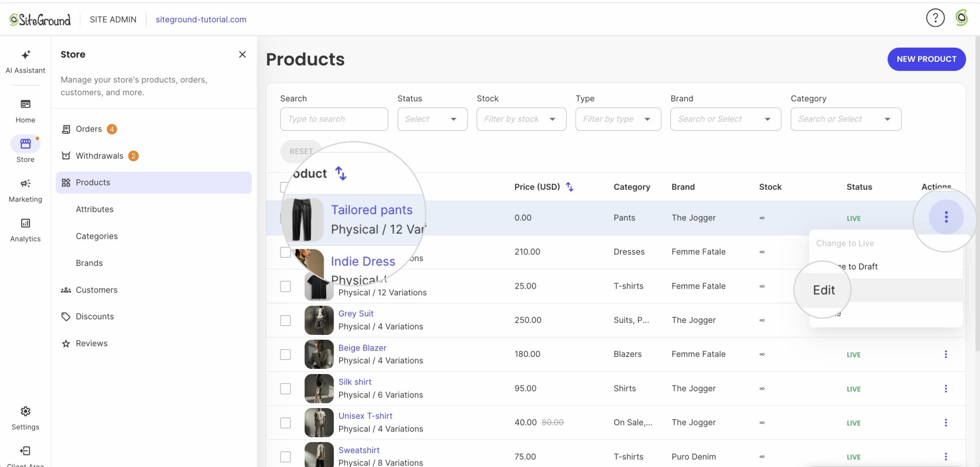Viewport: 980px width, 467px height.
Task: Click the Beige Blazer product thumbnail
Action: point(319,355)
